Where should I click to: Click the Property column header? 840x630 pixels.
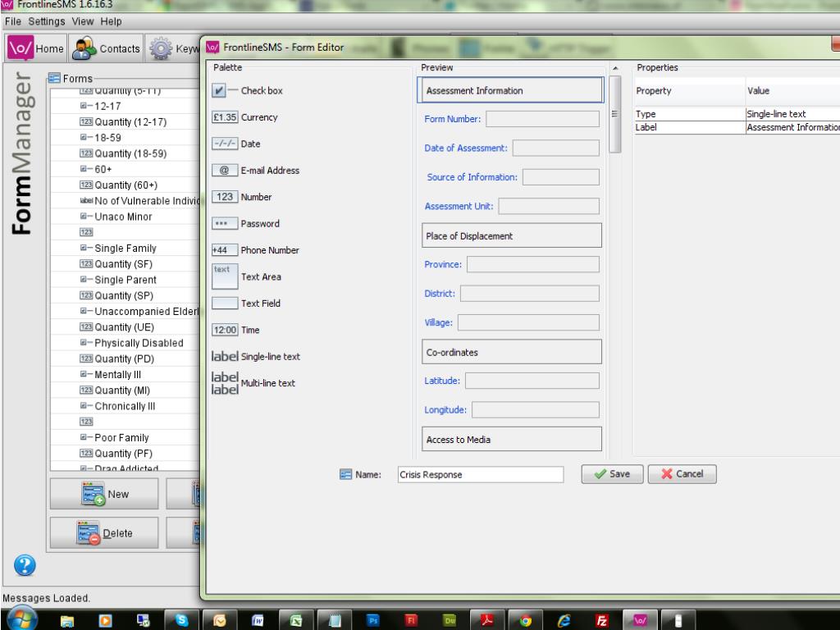(x=689, y=91)
